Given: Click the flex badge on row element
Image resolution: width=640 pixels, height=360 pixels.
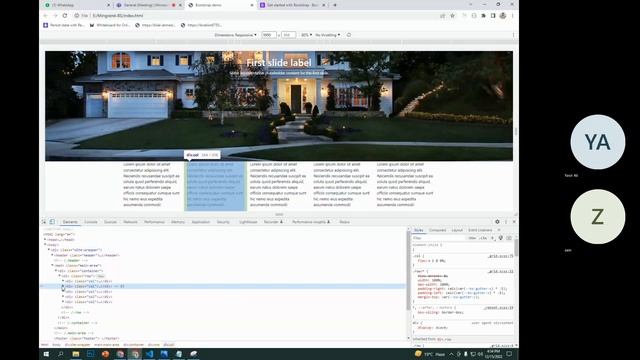Looking at the screenshot, I should tap(100, 276).
